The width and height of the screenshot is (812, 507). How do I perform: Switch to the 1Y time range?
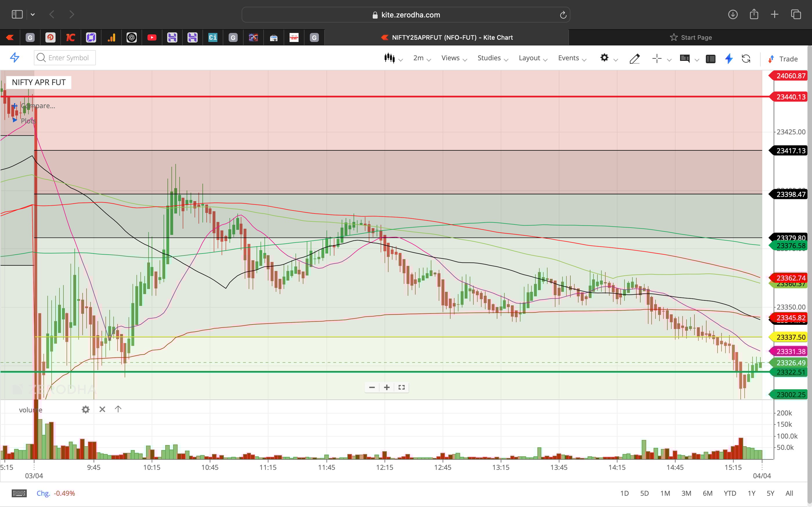pyautogui.click(x=752, y=493)
